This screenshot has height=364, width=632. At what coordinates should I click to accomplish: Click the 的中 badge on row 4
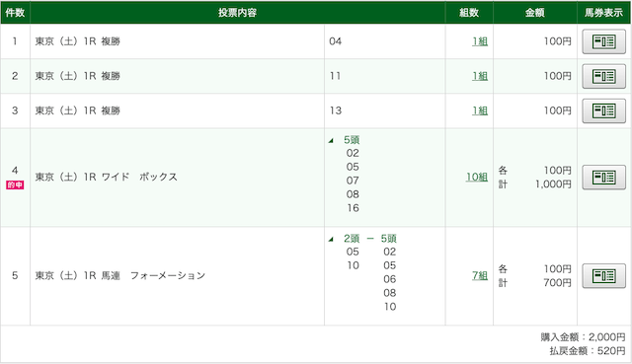[x=15, y=184]
